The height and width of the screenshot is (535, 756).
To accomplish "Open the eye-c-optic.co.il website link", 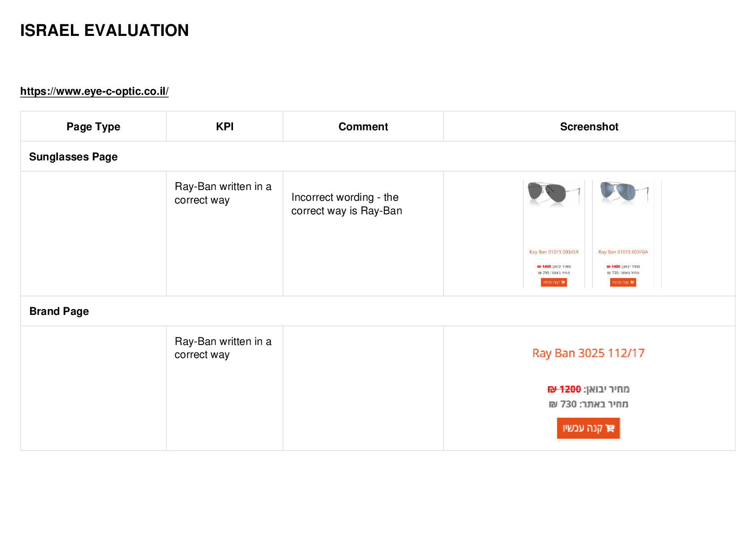I will pyautogui.click(x=94, y=91).
